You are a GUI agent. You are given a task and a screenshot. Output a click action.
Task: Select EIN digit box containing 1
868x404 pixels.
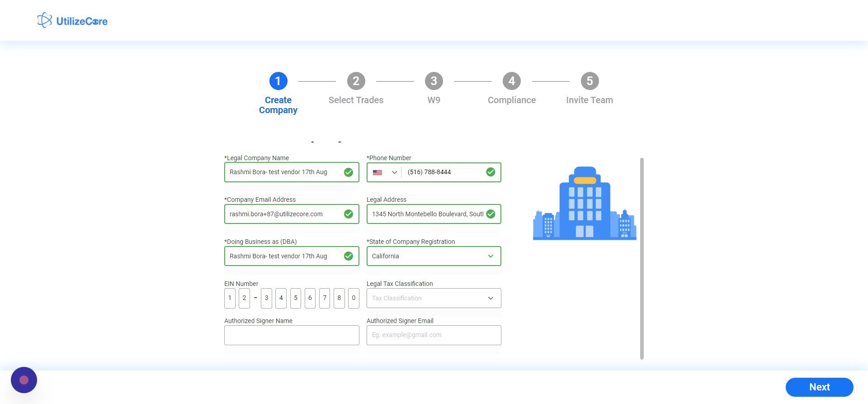point(230,298)
